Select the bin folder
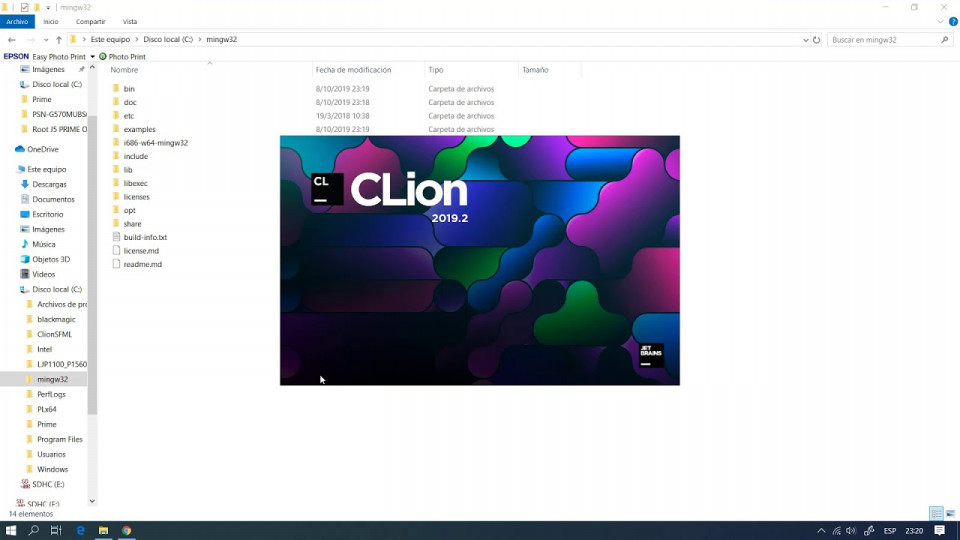Viewport: 960px width, 540px height. click(129, 89)
